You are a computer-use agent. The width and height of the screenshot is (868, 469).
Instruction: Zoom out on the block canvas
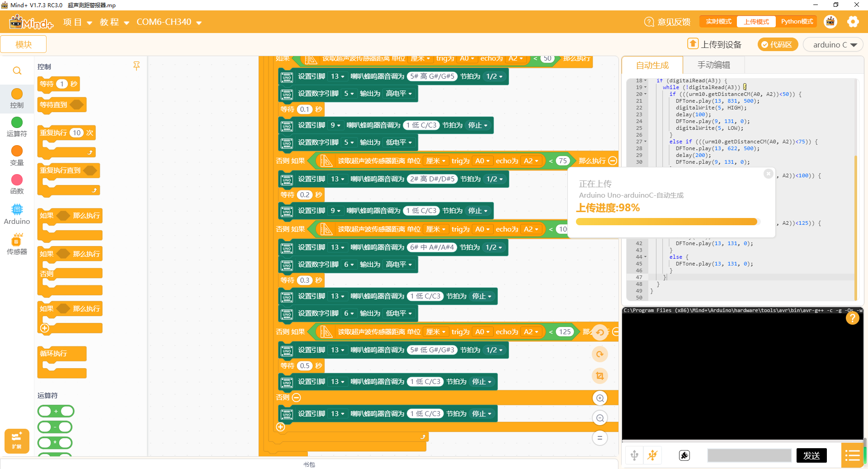600,418
